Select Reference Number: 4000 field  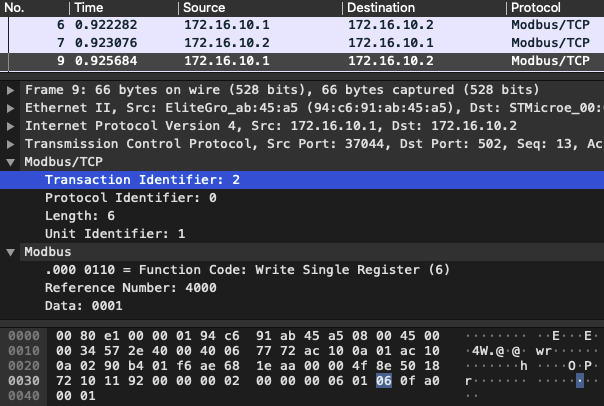coord(302,288)
